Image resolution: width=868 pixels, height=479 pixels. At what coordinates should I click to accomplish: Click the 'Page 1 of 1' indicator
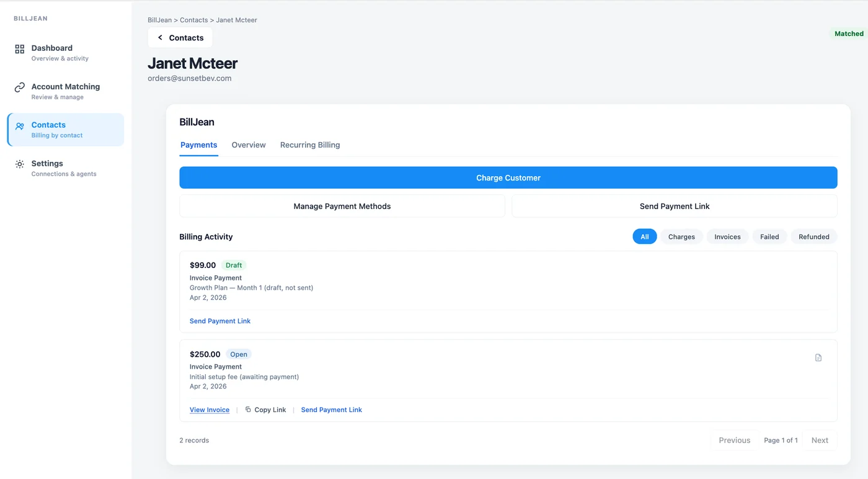coord(781,440)
